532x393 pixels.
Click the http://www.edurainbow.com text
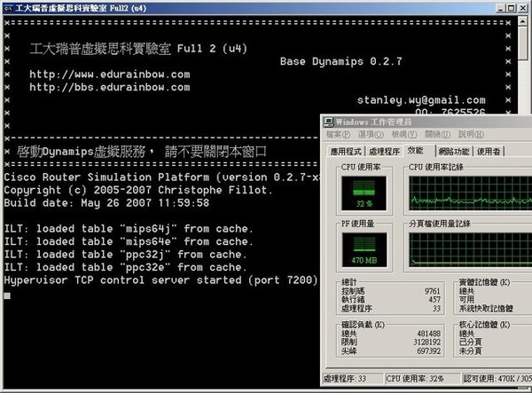point(110,75)
